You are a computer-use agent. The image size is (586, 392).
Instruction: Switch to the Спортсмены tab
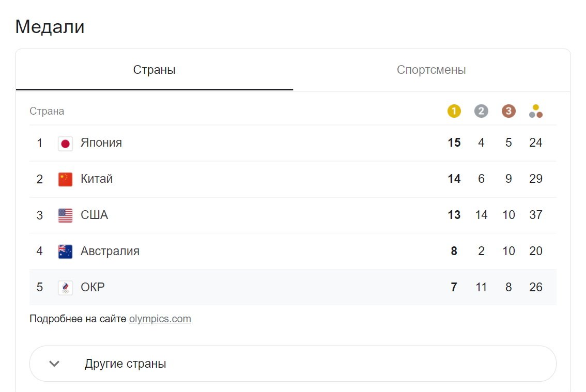(431, 70)
